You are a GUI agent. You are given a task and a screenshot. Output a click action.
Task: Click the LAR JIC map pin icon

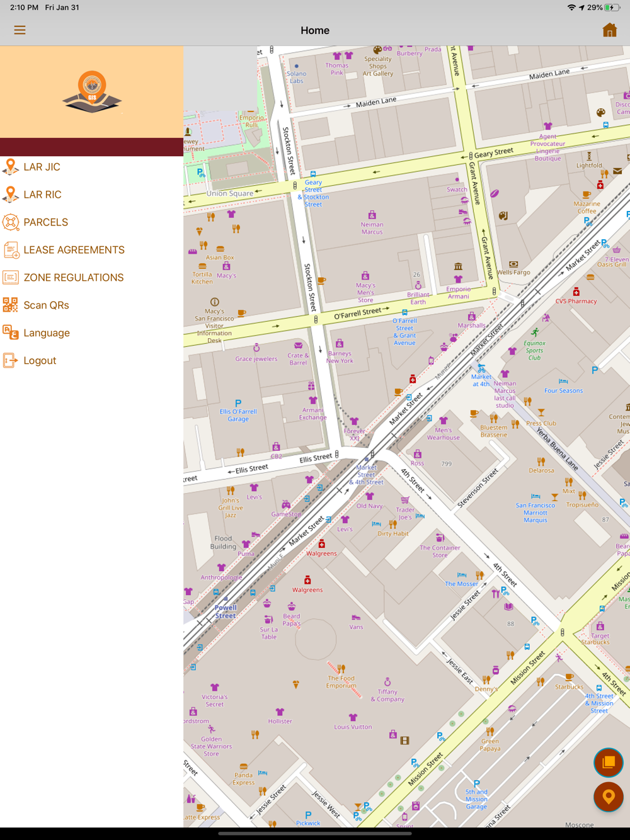[11, 167]
